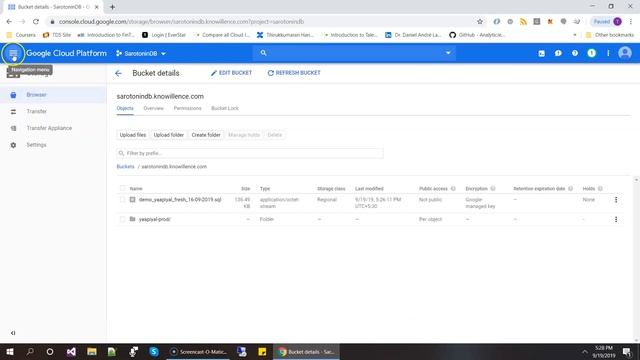Switch to the Overview tab

[x=153, y=109]
